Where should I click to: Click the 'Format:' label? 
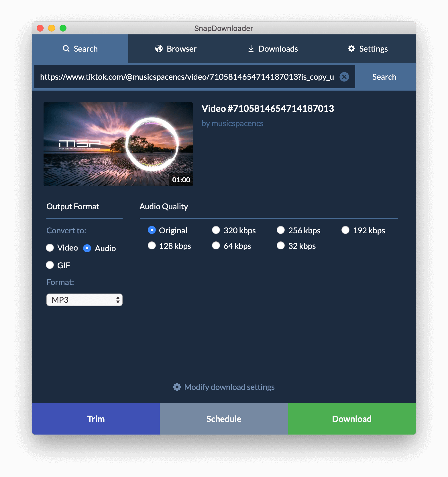click(60, 282)
